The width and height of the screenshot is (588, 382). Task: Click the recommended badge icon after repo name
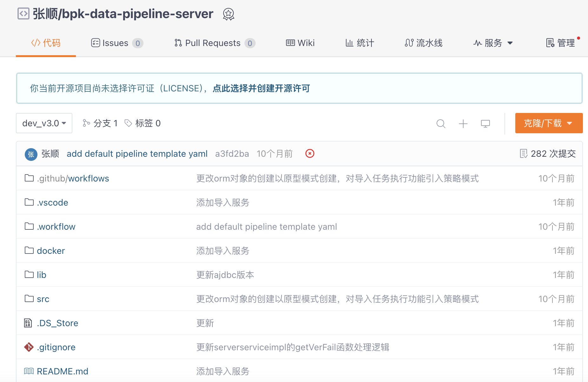point(229,14)
